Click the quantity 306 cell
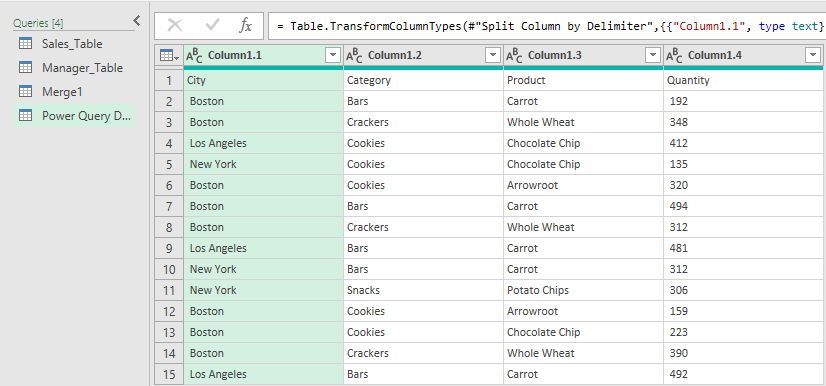The width and height of the screenshot is (826, 386). 743,290
